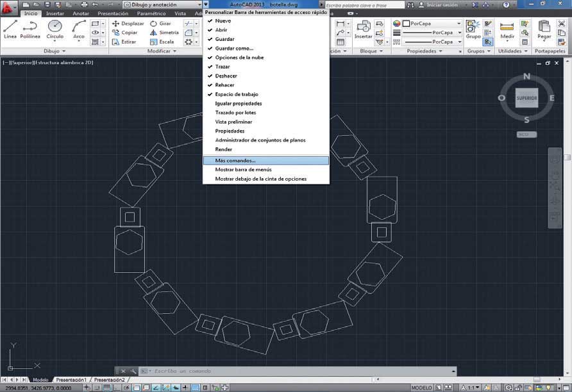Open the Presentación1 layout tab
Screen dimensions: 572x392
(x=71, y=380)
